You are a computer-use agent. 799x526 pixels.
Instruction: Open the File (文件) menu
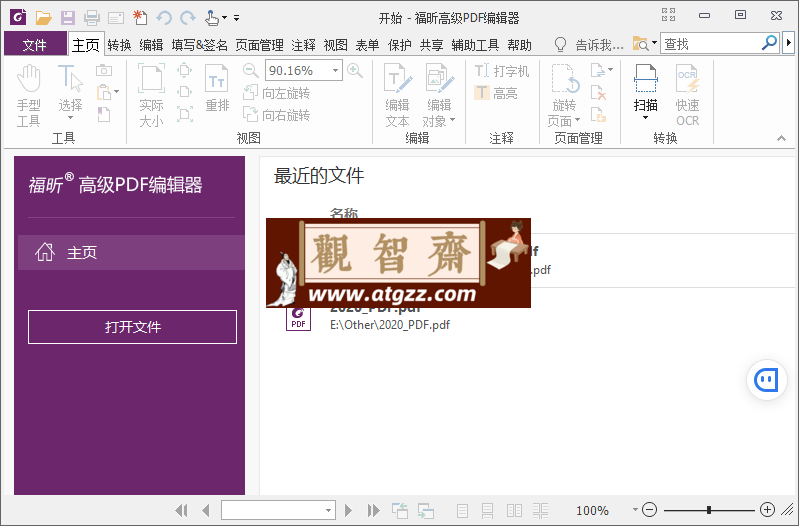(x=35, y=45)
